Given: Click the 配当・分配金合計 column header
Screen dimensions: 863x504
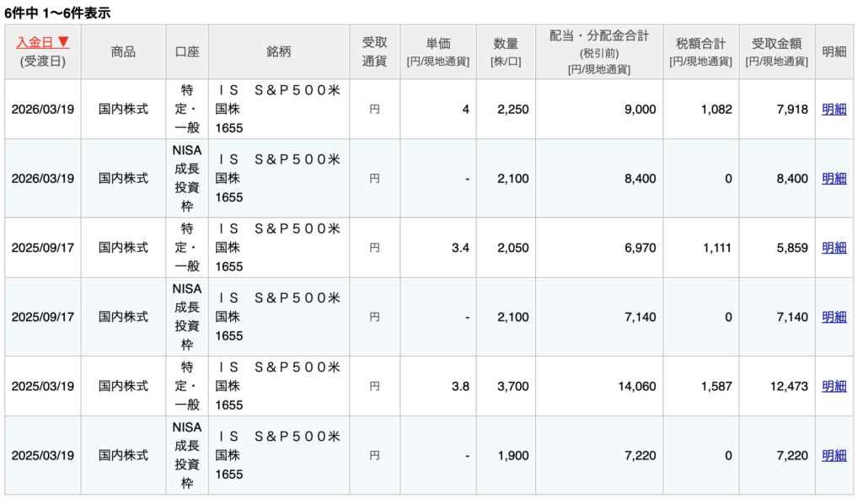Looking at the screenshot, I should click(599, 51).
